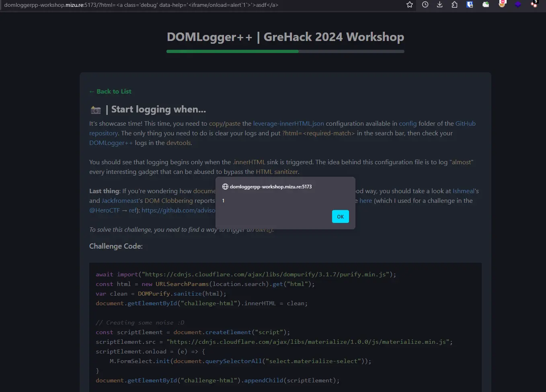Open the leverage-innerHTML.json link
This screenshot has height=392, width=546.
(x=288, y=124)
